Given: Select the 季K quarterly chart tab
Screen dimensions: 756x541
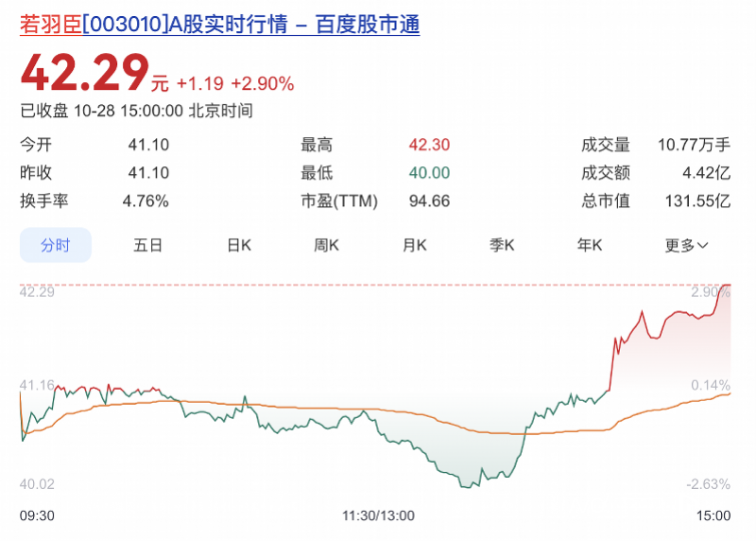Looking at the screenshot, I should [x=502, y=245].
